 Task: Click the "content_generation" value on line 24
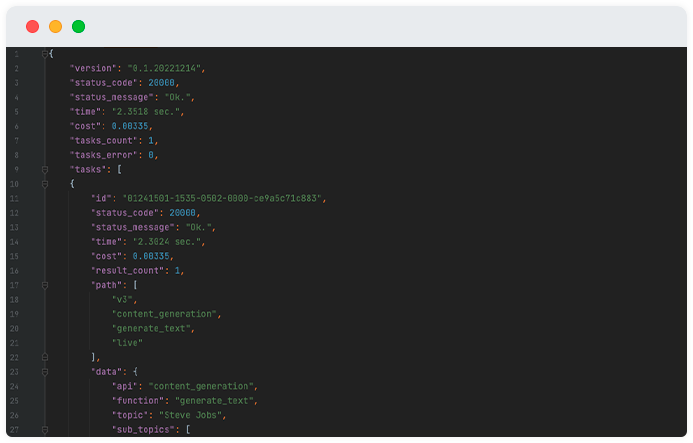coord(201,386)
